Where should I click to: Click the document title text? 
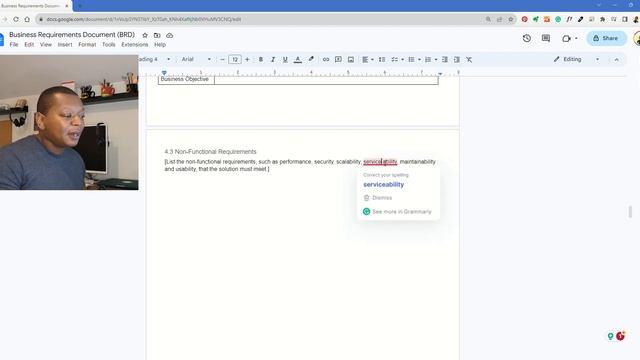(x=72, y=35)
